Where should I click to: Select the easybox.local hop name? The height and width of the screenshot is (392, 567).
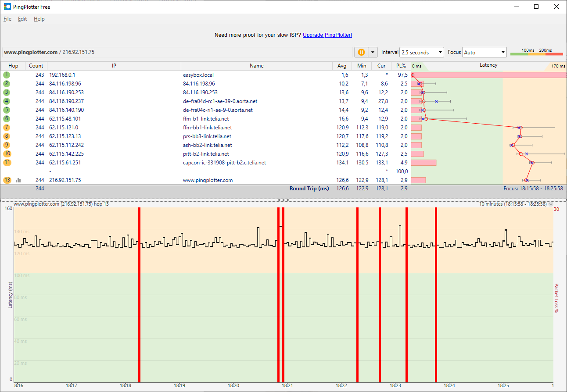tap(198, 75)
